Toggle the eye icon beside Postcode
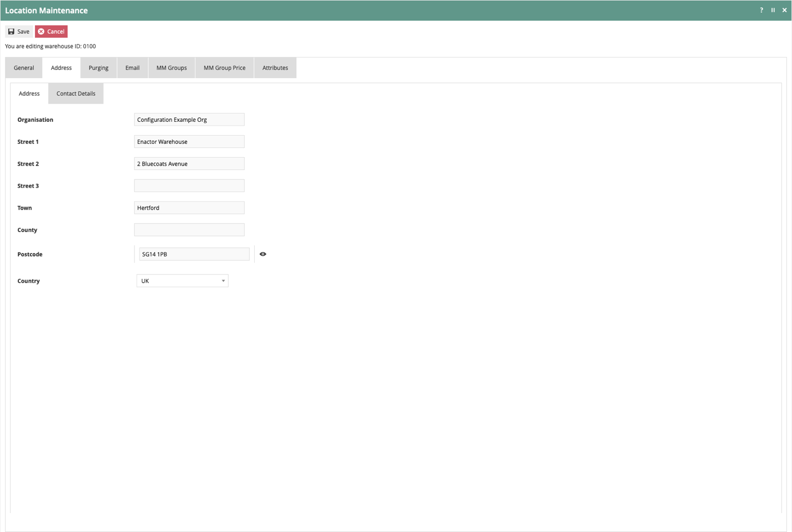 coord(263,254)
